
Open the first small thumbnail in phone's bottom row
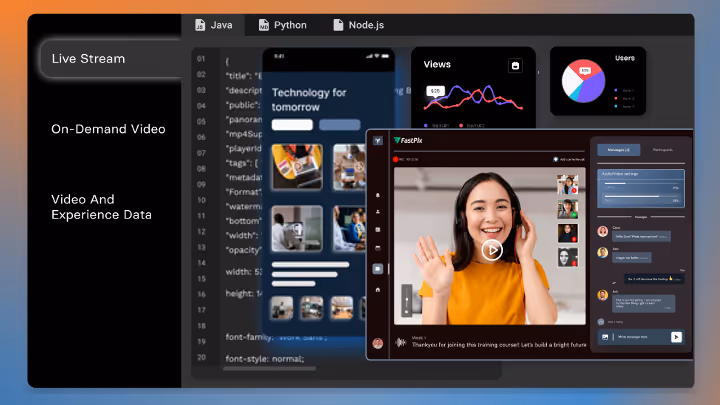tap(282, 307)
